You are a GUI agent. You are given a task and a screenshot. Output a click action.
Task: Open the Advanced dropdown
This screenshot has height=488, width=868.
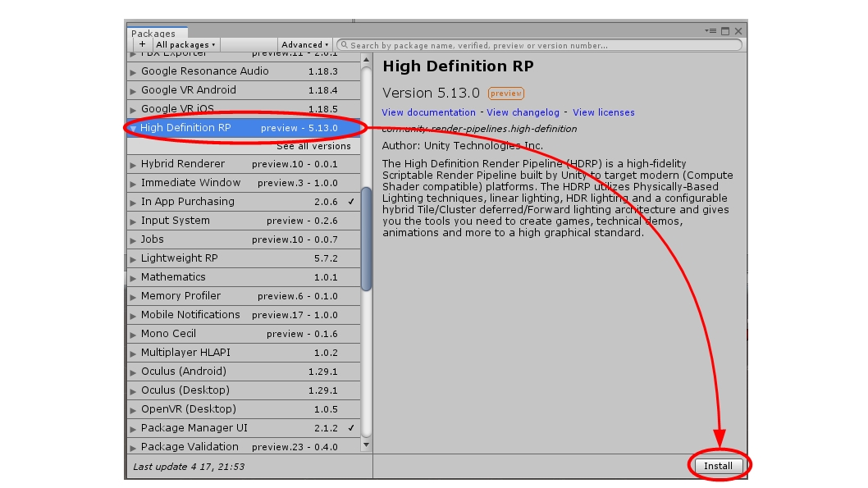(304, 44)
